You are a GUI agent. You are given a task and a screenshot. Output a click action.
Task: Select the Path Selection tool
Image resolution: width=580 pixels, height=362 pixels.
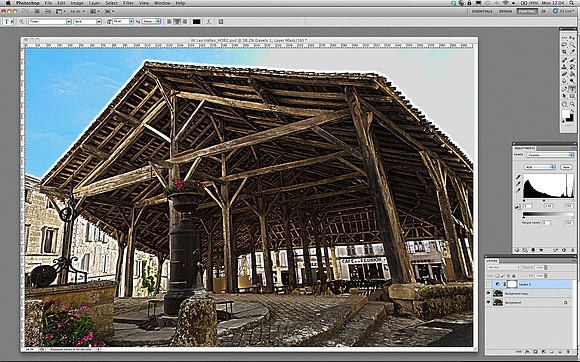tap(564, 96)
